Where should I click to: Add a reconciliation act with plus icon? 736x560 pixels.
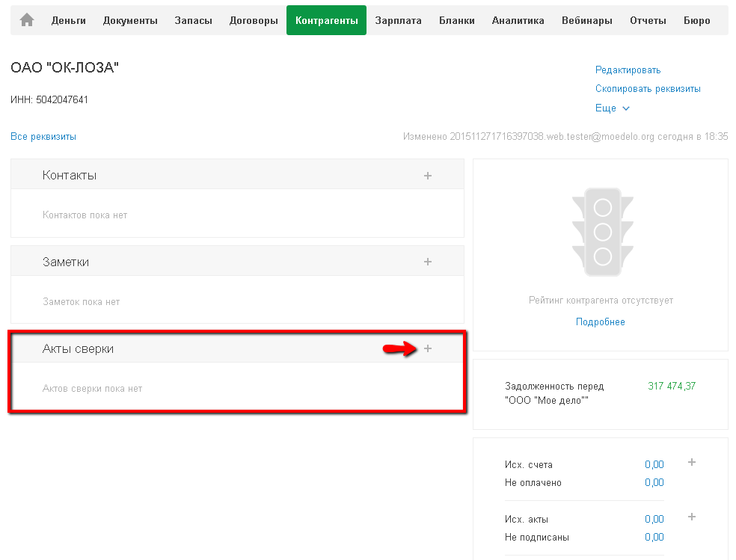point(428,349)
